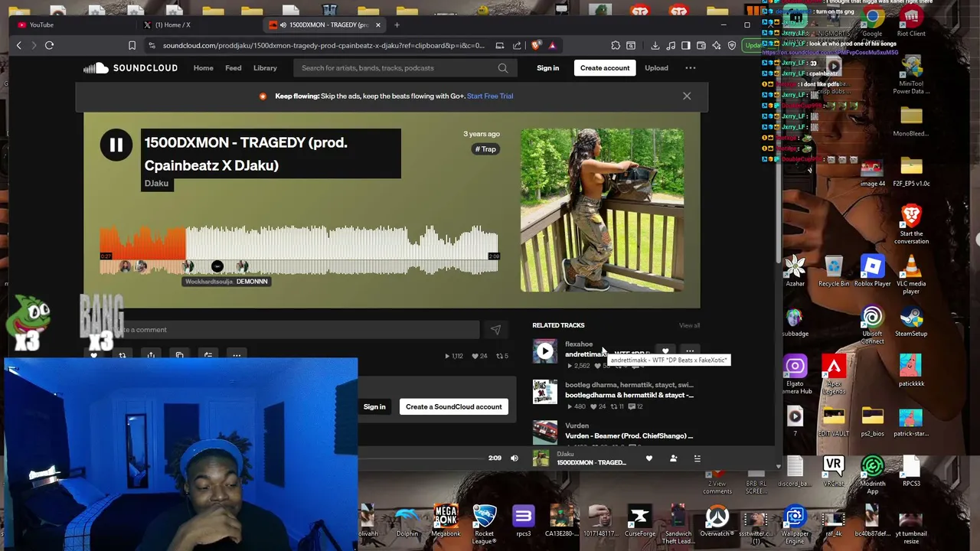Launch Roblox Player desktop shortcut
This screenshot has width=980, height=551.
point(872,271)
